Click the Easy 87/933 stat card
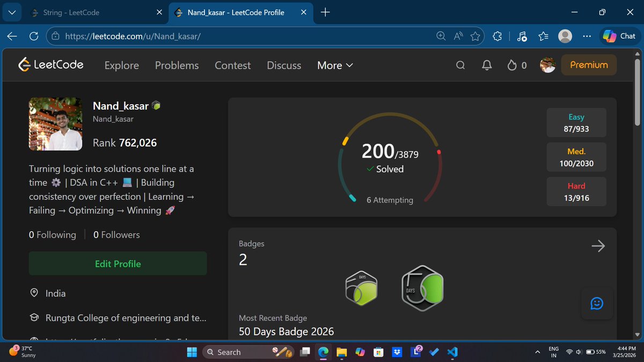Screen dimensions: 644x362 point(576,123)
